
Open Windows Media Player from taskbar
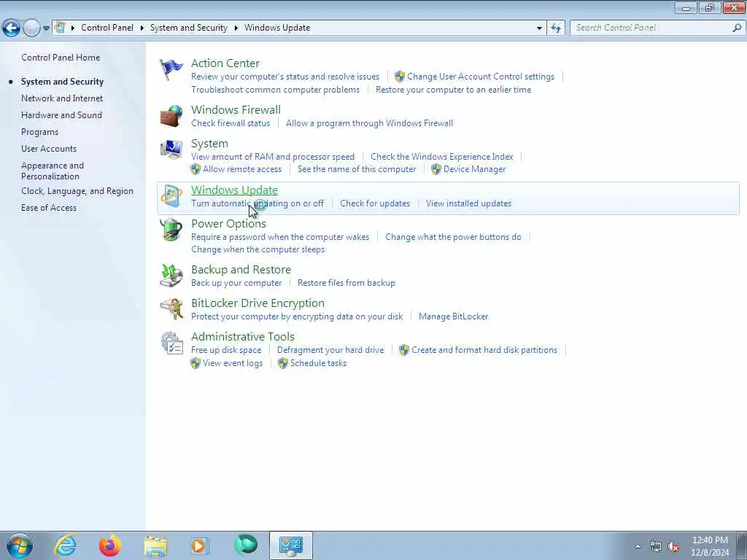200,545
